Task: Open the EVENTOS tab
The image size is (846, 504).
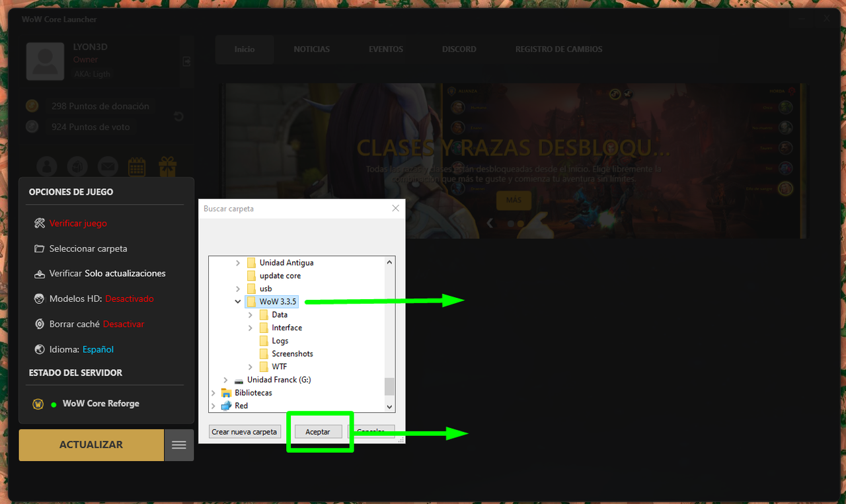Action: [386, 50]
